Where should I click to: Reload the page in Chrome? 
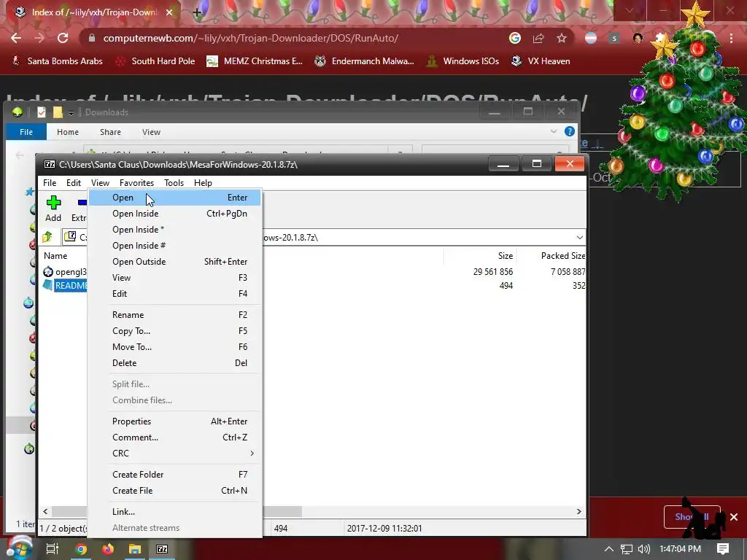pyautogui.click(x=63, y=38)
